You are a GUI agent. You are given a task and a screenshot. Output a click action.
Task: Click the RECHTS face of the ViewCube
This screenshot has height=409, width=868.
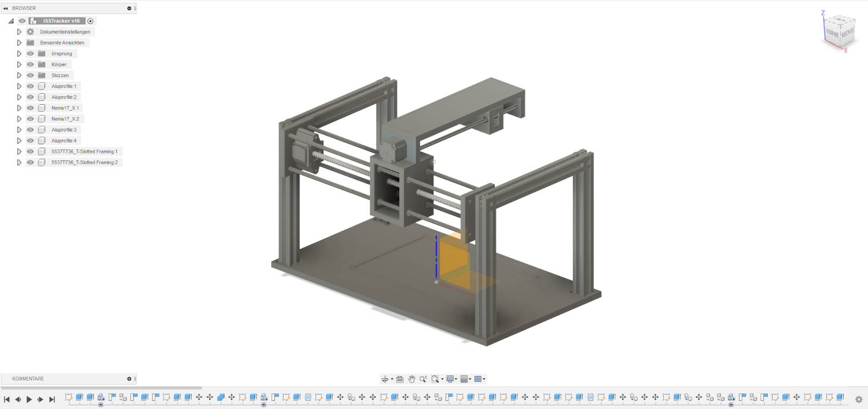[x=847, y=34]
